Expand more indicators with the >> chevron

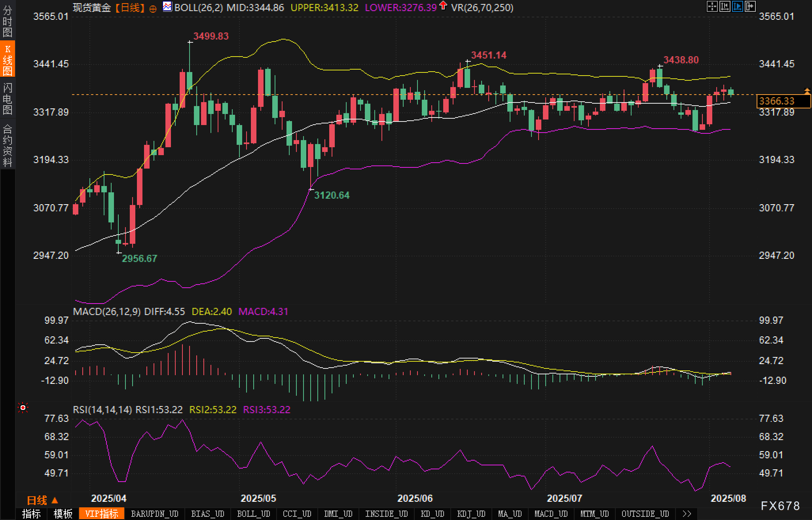[x=687, y=514]
